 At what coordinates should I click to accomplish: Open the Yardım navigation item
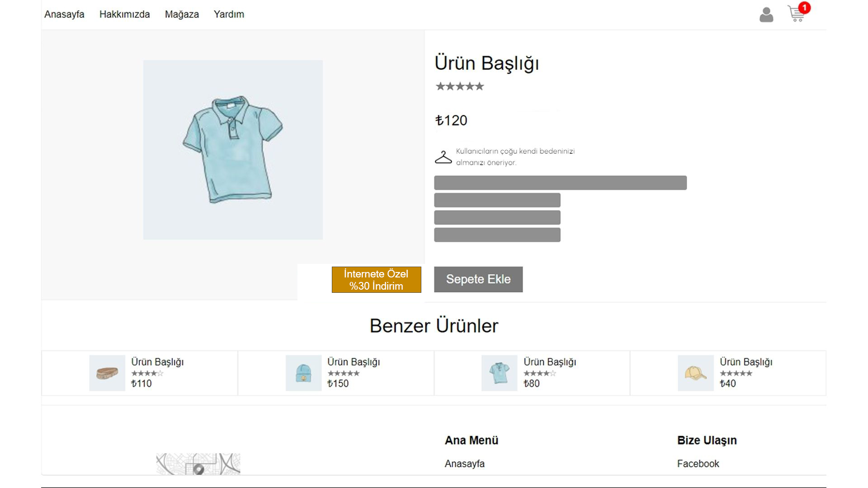coord(229,14)
